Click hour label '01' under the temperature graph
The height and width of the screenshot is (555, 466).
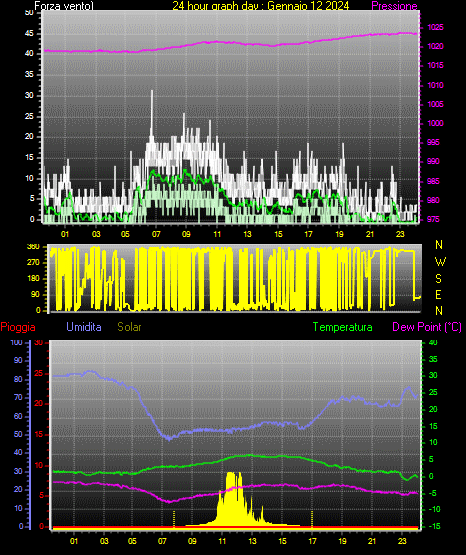(74, 541)
